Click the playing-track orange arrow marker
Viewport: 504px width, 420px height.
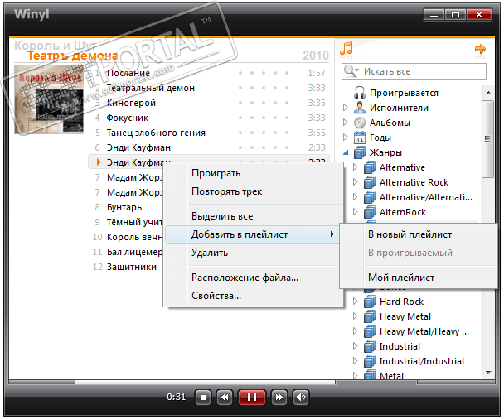[x=99, y=162]
